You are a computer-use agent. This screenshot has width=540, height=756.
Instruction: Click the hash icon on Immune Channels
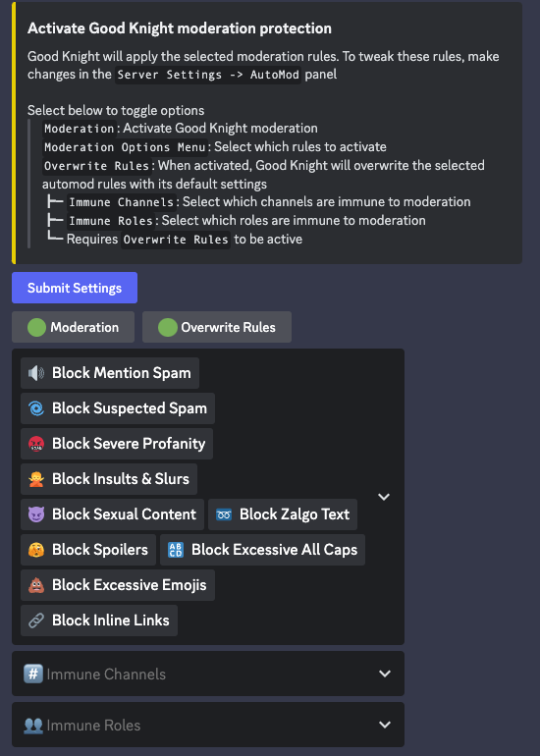coord(32,674)
